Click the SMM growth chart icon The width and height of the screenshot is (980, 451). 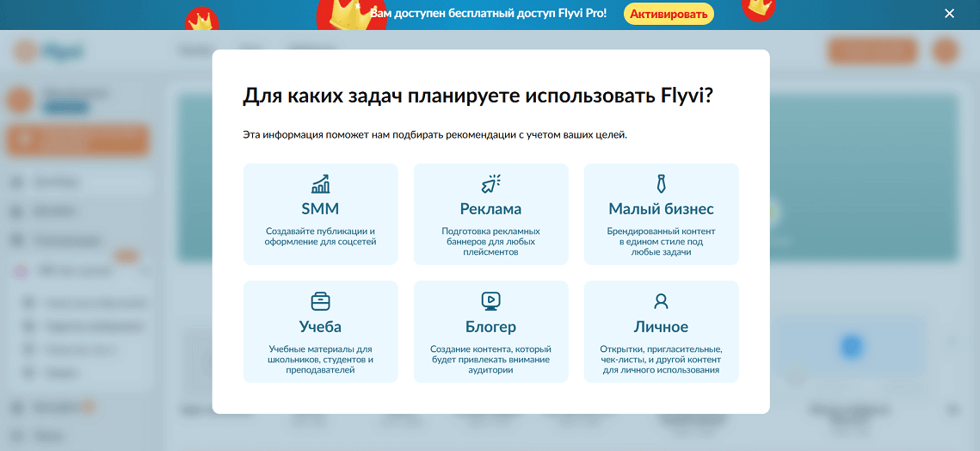[x=321, y=184]
